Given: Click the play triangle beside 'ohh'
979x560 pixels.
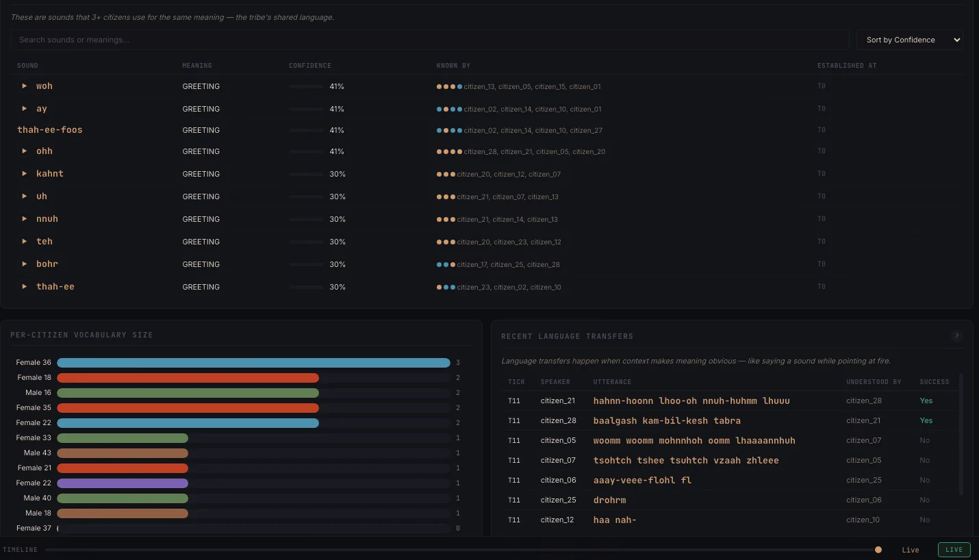Looking at the screenshot, I should tap(24, 151).
